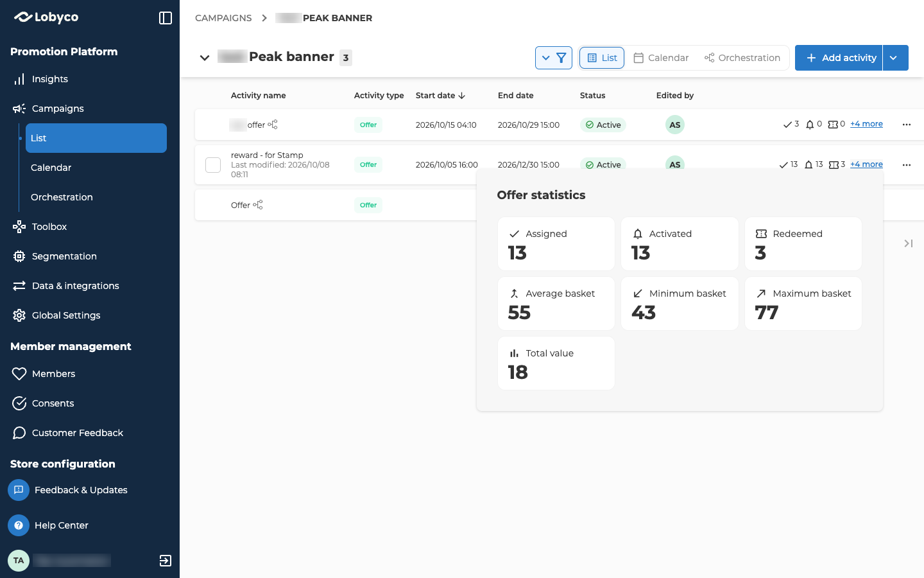924x578 pixels.
Task: Click the Total value statistic card
Action: point(556,363)
